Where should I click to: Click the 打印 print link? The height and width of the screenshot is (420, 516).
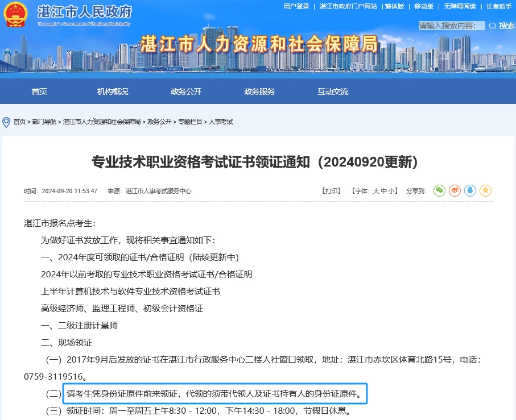331,191
